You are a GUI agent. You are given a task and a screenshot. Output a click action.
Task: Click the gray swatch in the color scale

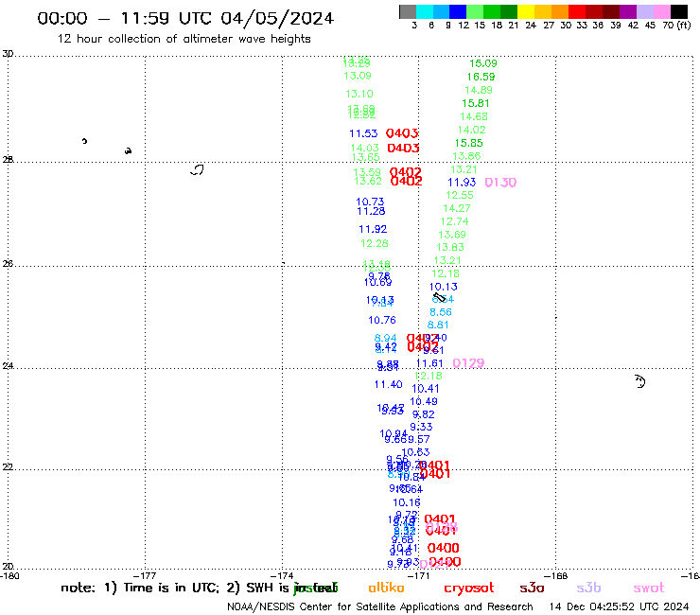(x=408, y=11)
